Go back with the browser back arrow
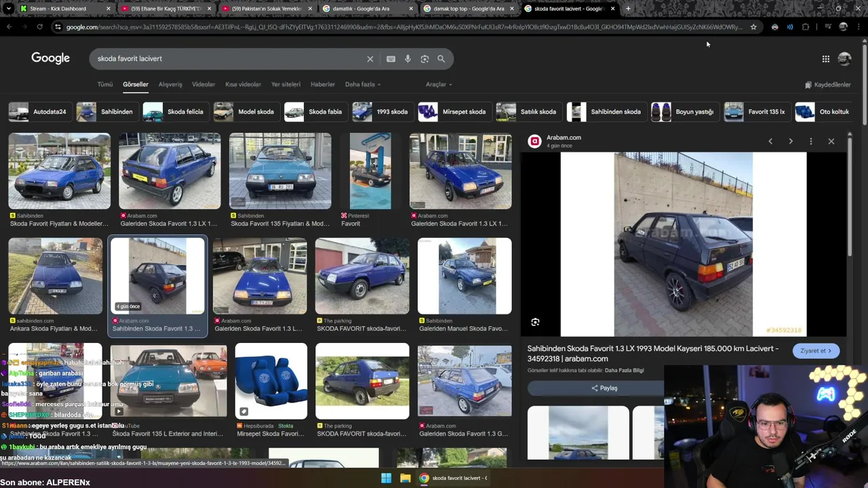The image size is (868, 488). (x=9, y=27)
